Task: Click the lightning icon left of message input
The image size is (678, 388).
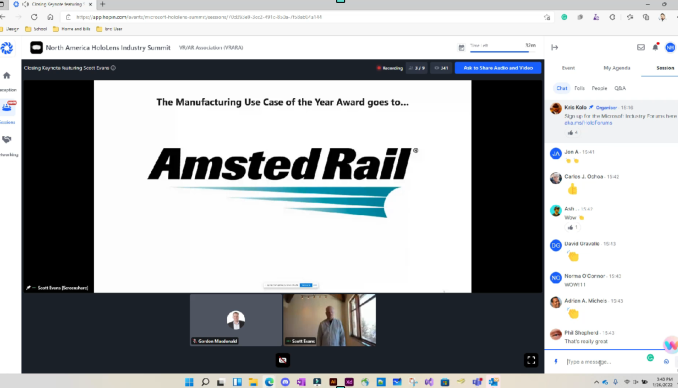Action: point(556,362)
